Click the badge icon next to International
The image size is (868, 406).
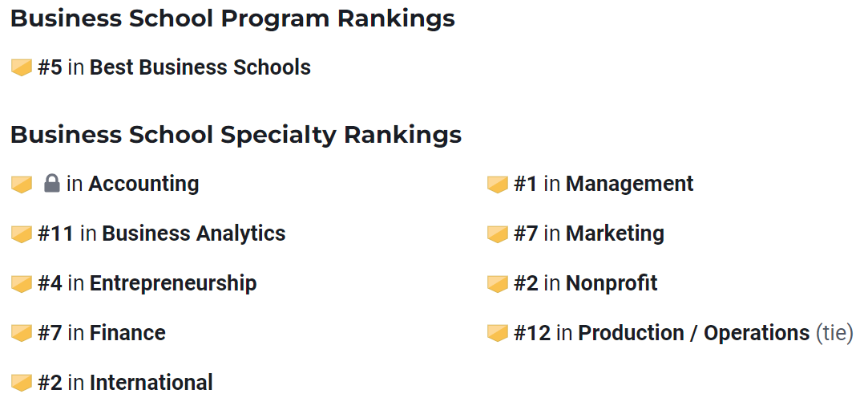(x=22, y=383)
